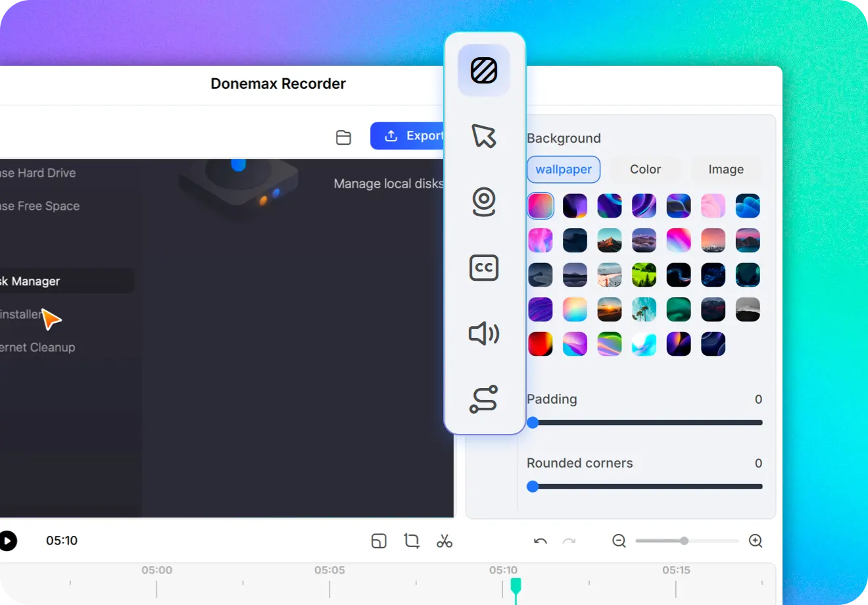Click the Padding slider track
The width and height of the screenshot is (868, 605).
tap(645, 423)
